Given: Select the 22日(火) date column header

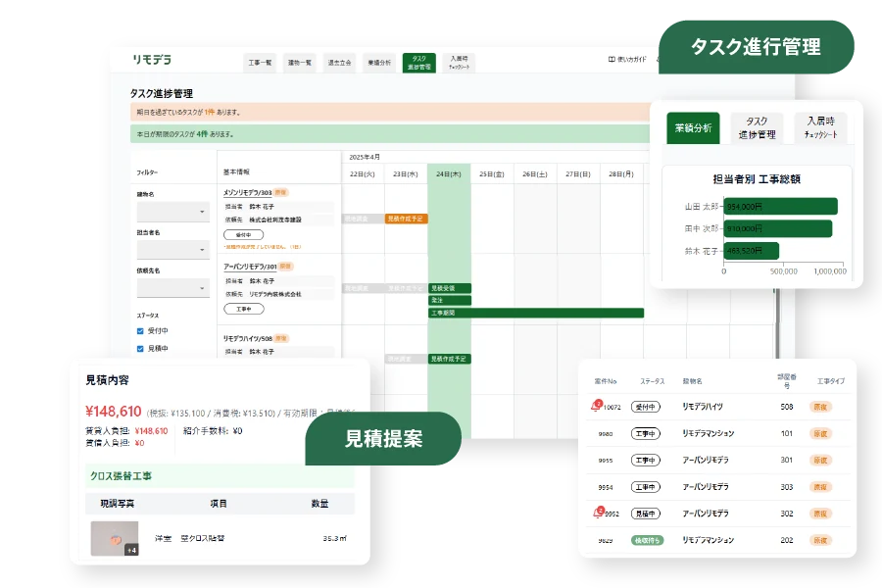Looking at the screenshot, I should point(363,173).
